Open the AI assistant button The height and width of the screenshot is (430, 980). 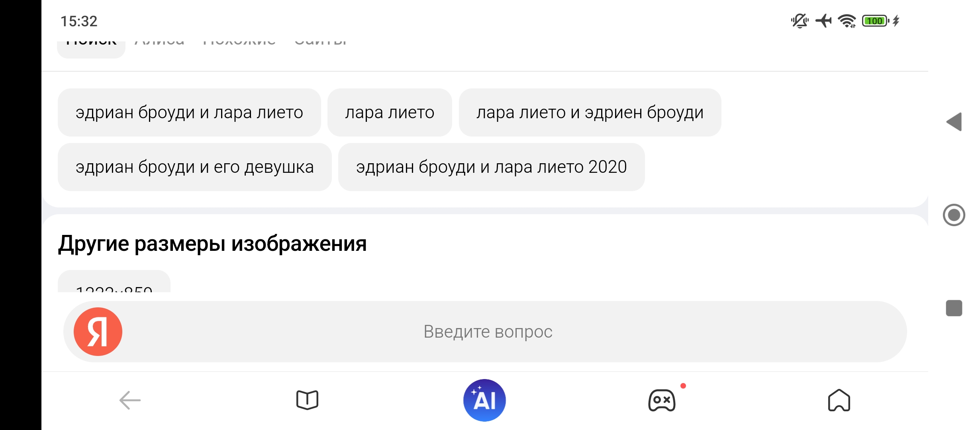coord(484,400)
